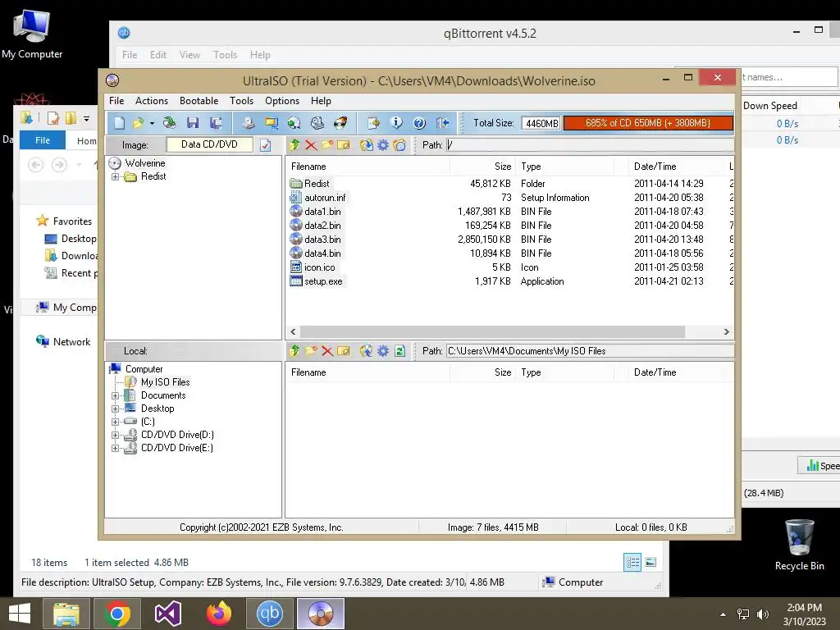Click the New Folder icon in image pane toolbar
840x630 pixels.
pyautogui.click(x=327, y=144)
